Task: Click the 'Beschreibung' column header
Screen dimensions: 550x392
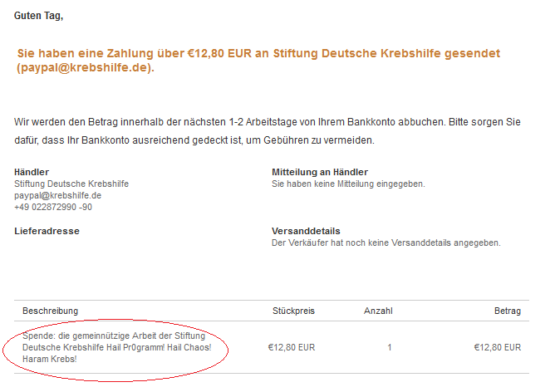Action: [50, 311]
